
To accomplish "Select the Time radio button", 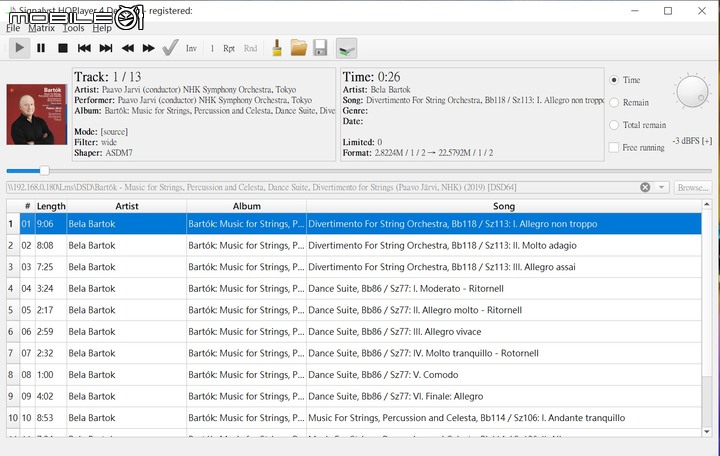I will pos(614,80).
